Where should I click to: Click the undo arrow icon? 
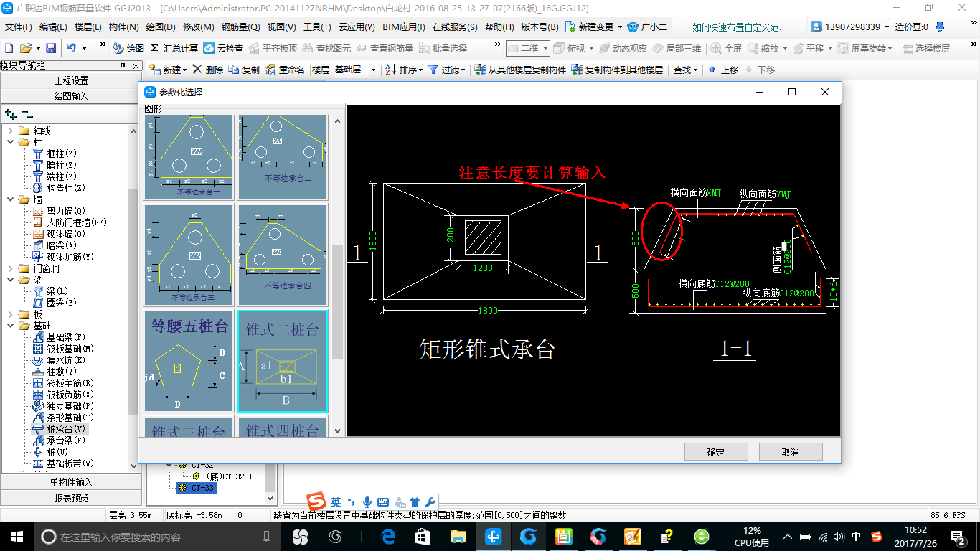pos(72,48)
